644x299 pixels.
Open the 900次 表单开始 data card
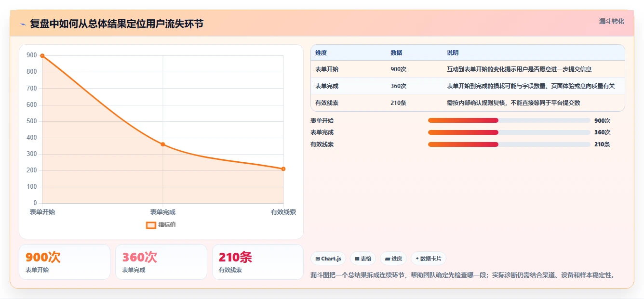pos(65,262)
